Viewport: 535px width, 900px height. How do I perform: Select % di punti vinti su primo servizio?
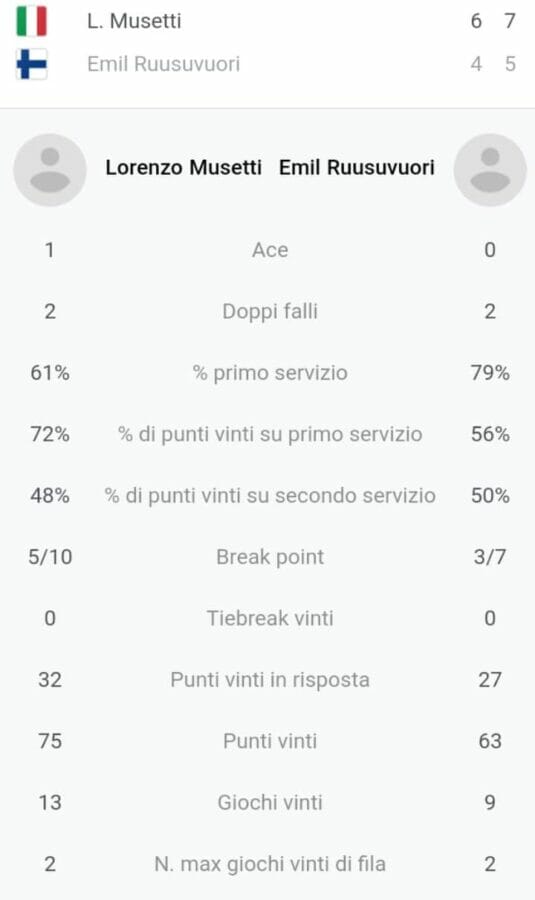270,435
